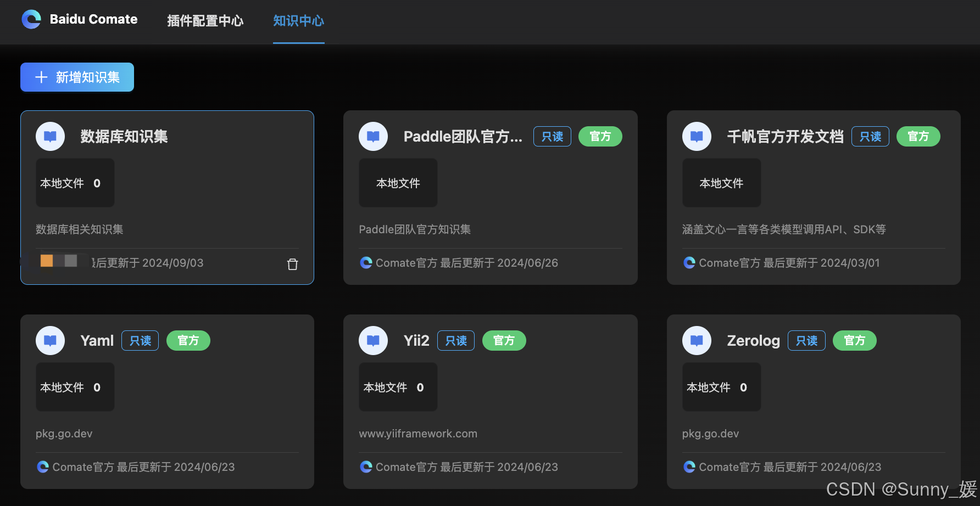Click the 新增知识集 button
Viewport: 980px width, 506px height.
point(77,77)
